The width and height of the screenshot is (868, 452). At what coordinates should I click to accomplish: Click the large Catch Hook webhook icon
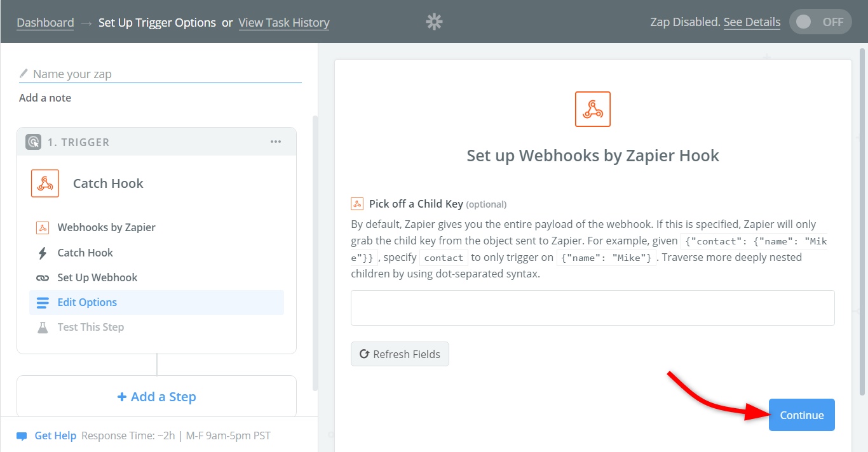[45, 183]
